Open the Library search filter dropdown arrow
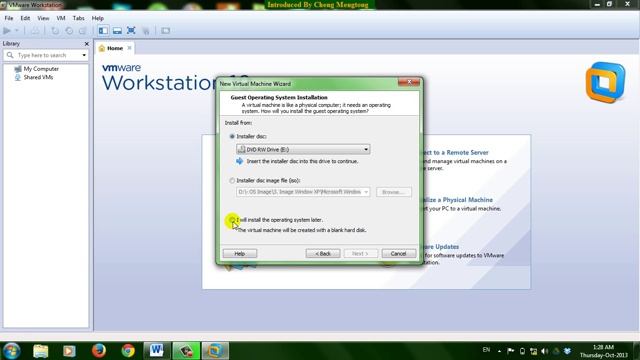 click(84, 55)
